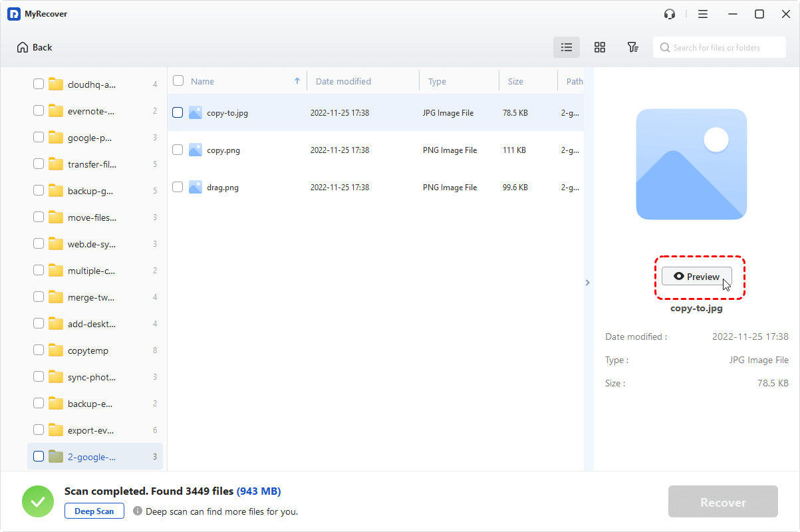Click the headset support icon
This screenshot has height=532, width=800.
[669, 13]
